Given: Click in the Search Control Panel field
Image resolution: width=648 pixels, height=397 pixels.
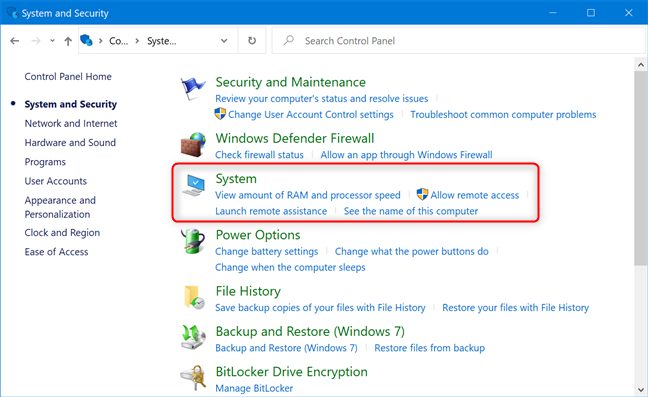Looking at the screenshot, I should pyautogui.click(x=459, y=40).
